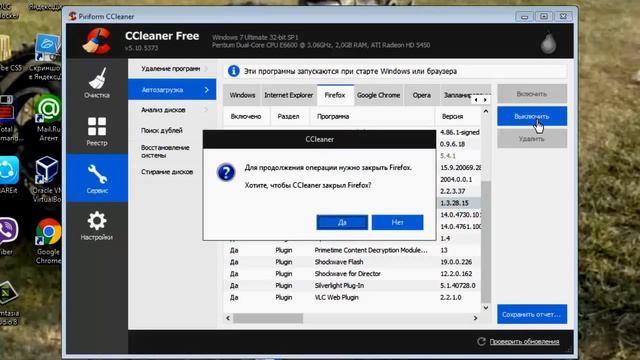Sort by Раздел column header
This screenshot has height=360, width=640.
click(x=289, y=116)
